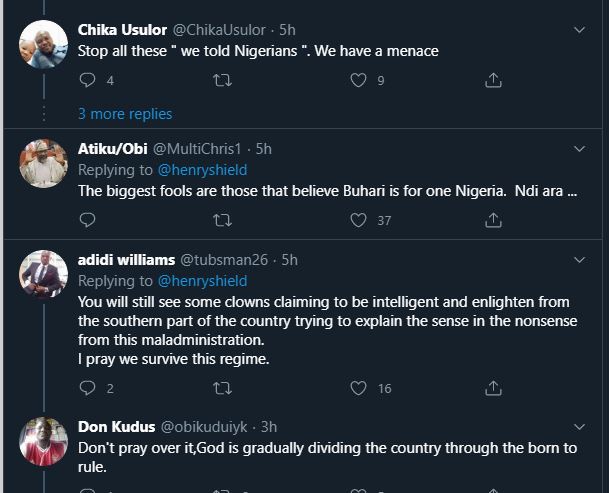
Task: Like Atiku/Obi's tweet with 37 likes
Action: click(358, 220)
